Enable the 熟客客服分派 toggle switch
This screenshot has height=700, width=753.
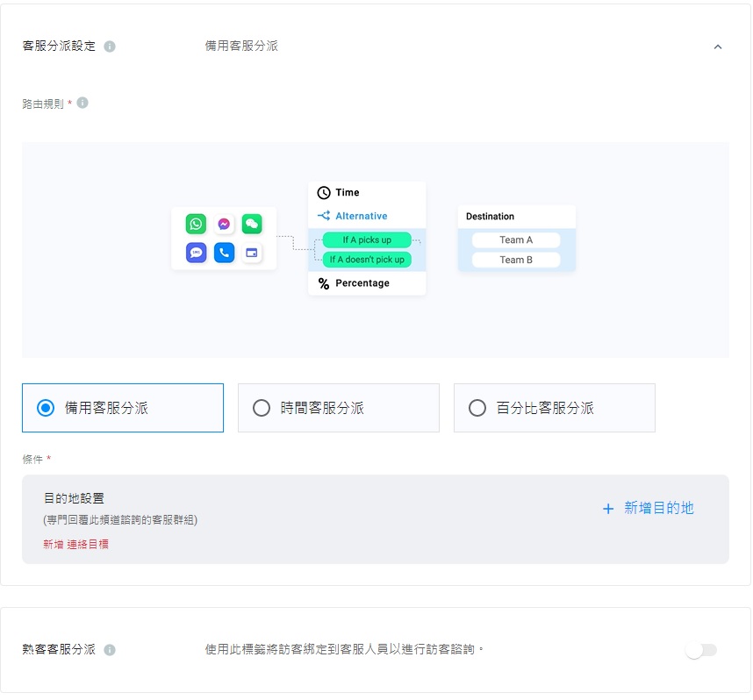pos(701,650)
